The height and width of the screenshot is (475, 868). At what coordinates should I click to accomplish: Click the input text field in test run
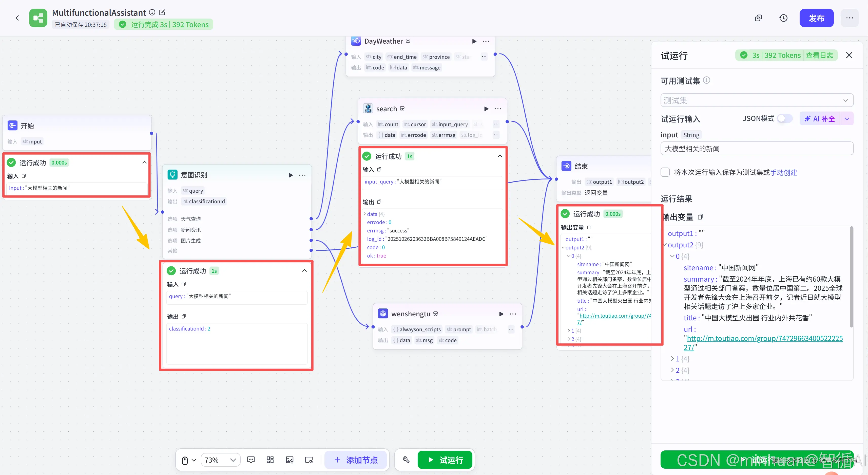pyautogui.click(x=757, y=149)
